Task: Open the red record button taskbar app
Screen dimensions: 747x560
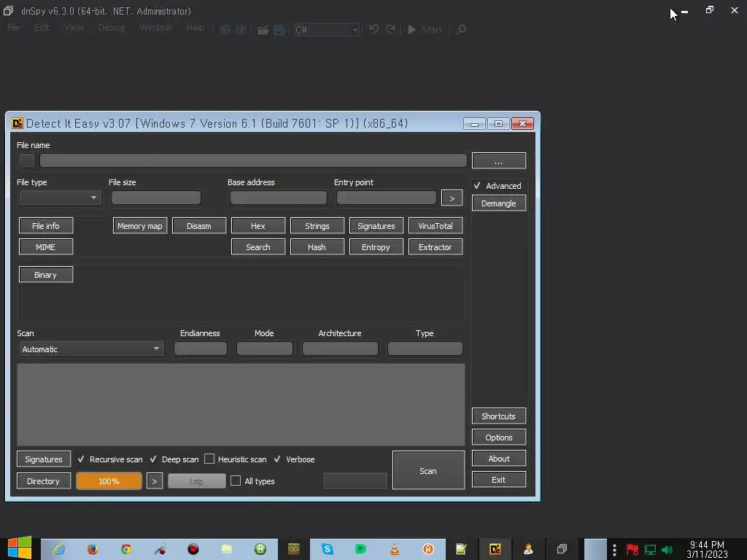Action: point(193,549)
